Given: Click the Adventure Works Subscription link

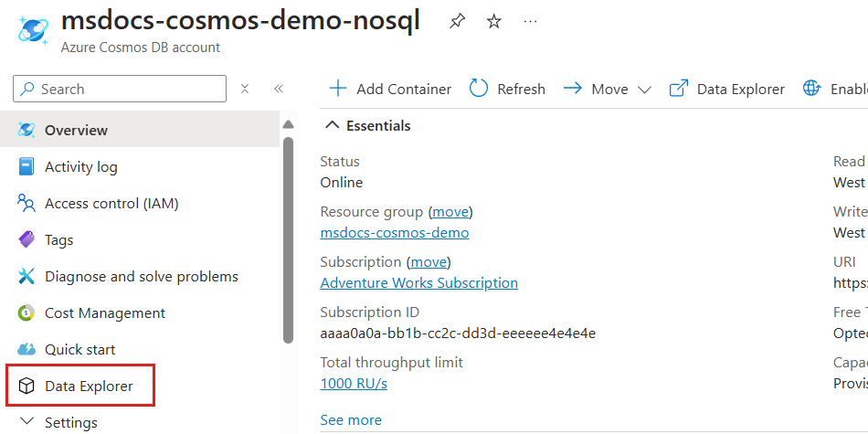Looking at the screenshot, I should click(x=418, y=283).
